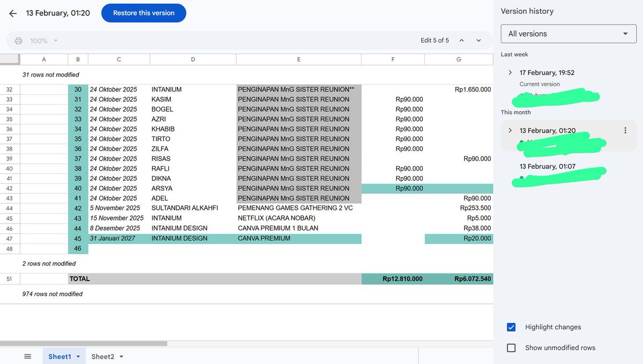Click cell NETFLIX (ACARA NOBAR)
The image size is (643, 364).
tap(299, 218)
